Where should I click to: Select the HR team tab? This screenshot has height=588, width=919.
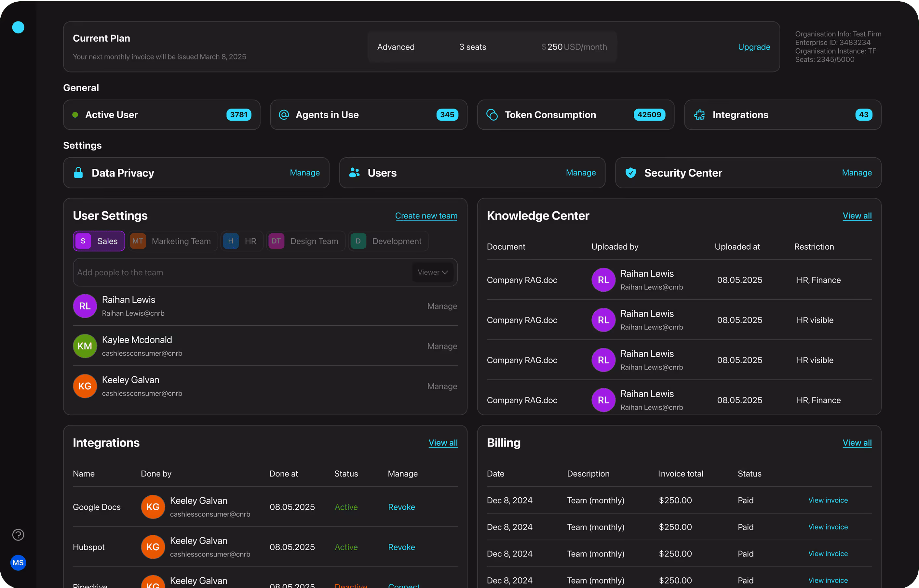pyautogui.click(x=242, y=241)
